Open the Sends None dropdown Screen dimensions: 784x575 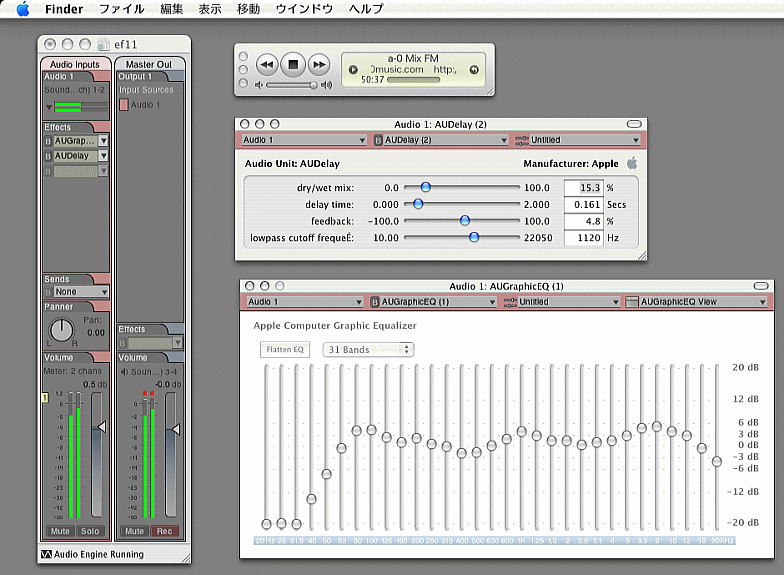[80, 292]
